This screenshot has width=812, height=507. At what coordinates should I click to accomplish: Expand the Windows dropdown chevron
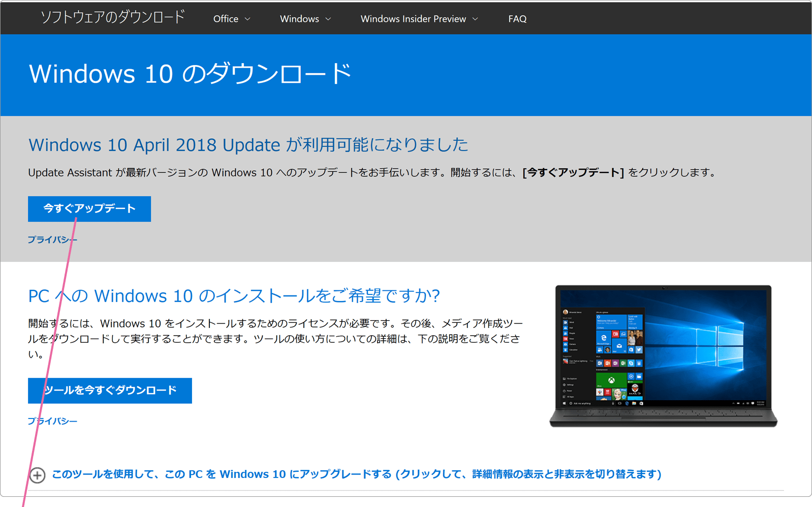(x=328, y=19)
